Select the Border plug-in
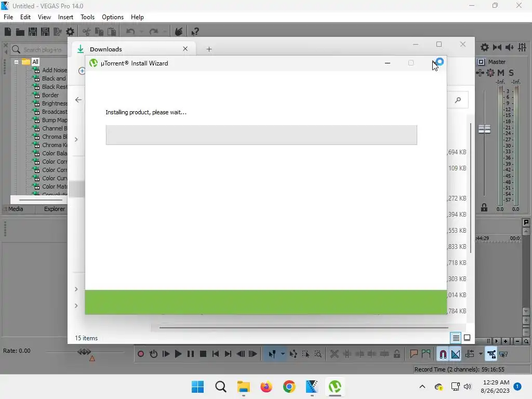532x399 pixels. (50, 95)
